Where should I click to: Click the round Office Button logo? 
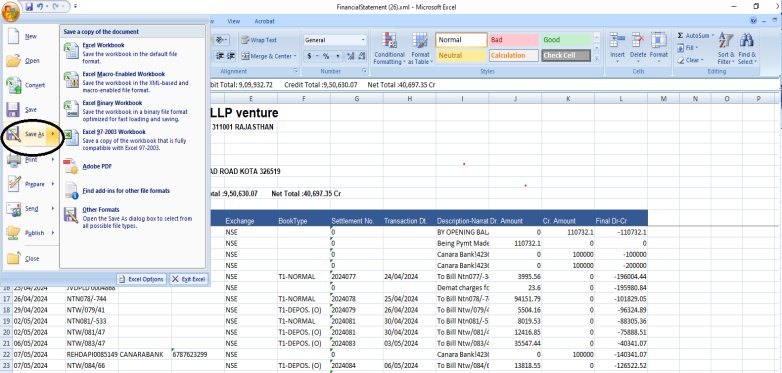point(10,11)
